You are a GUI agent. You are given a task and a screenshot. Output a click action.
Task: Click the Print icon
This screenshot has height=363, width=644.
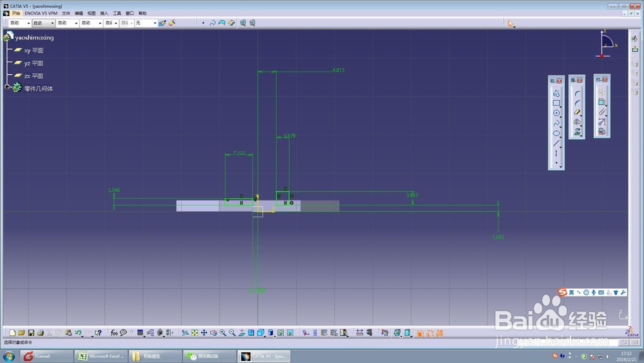tap(40, 333)
